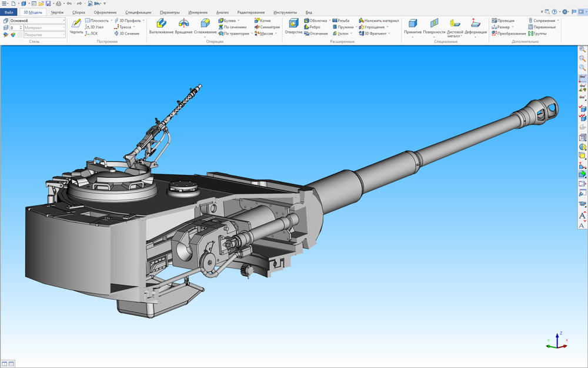This screenshot has width=588, height=368.
Task: Toggle the single-checkmark cube selection button
Action: (x=582, y=108)
